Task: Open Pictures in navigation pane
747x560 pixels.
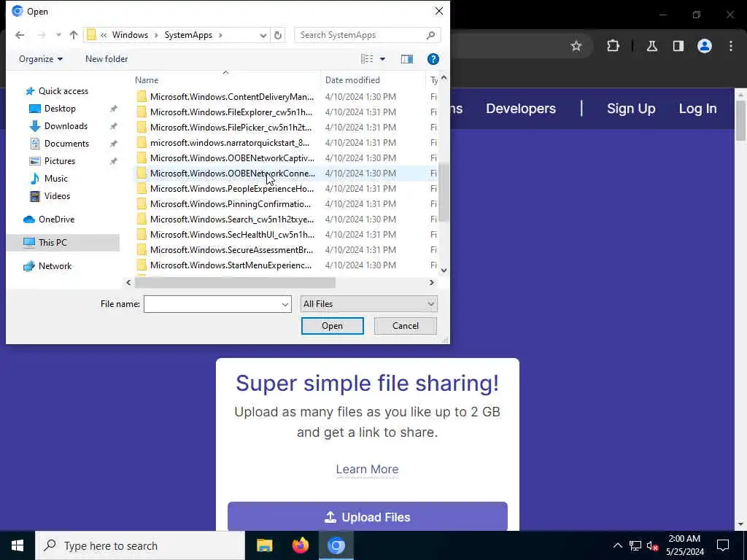Action: point(60,161)
